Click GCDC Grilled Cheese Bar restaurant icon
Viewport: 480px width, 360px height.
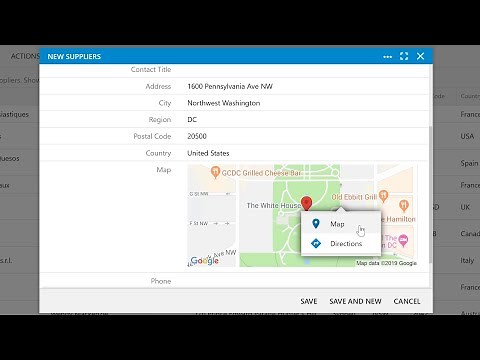[x=215, y=172]
